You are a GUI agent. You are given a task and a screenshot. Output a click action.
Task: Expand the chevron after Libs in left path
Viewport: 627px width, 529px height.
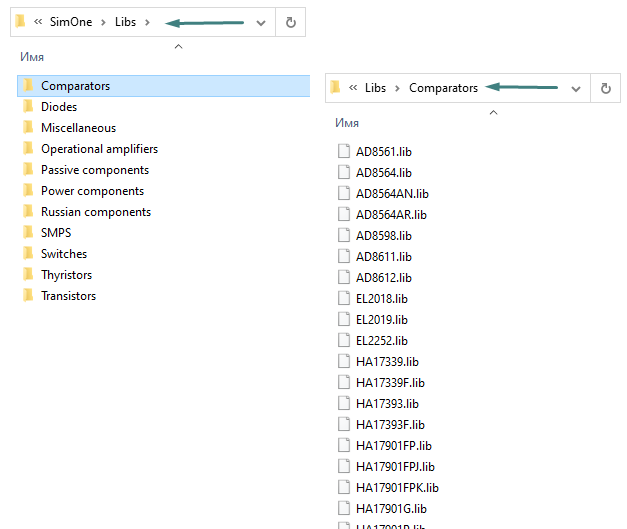[x=147, y=22]
